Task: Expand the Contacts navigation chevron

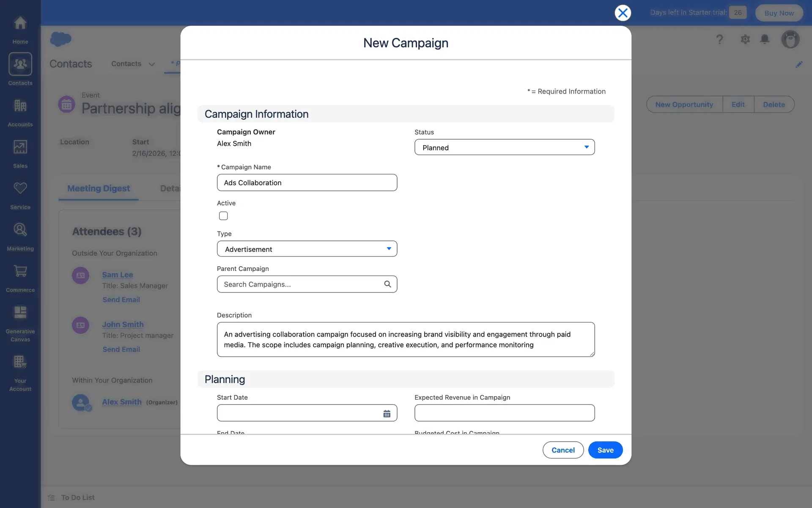Action: 152,64
